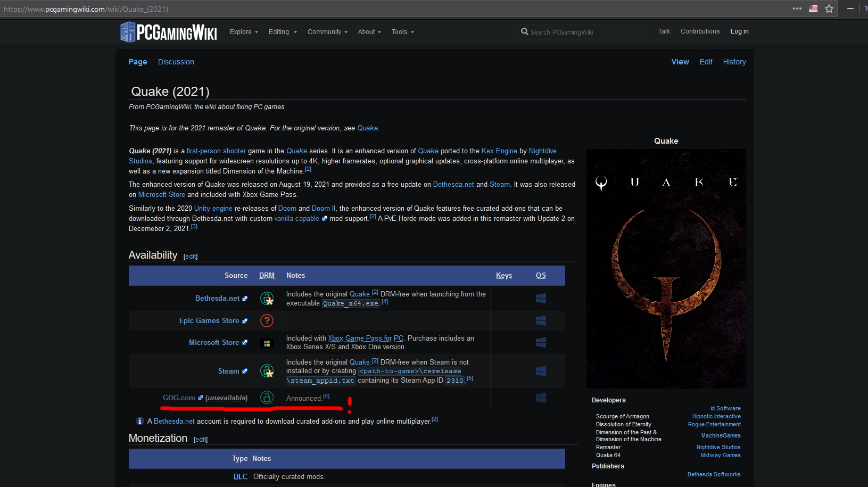
Task: Open the Midway Games link
Action: pos(721,455)
